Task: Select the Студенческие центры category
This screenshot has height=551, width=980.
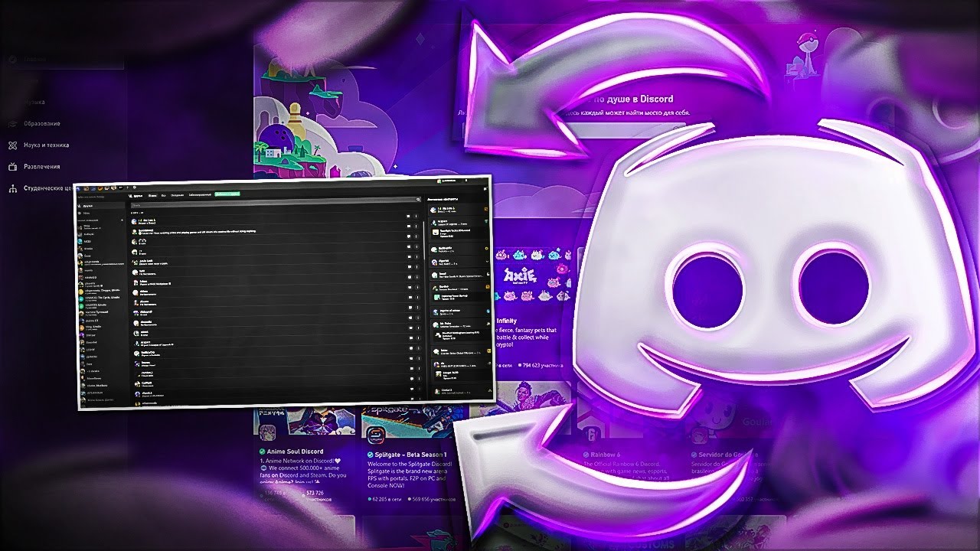Action: [x=40, y=187]
